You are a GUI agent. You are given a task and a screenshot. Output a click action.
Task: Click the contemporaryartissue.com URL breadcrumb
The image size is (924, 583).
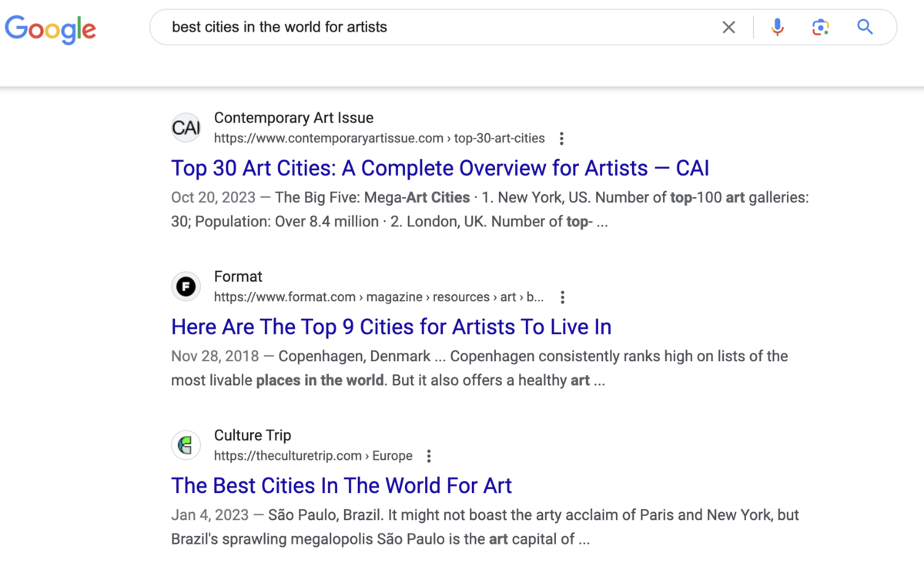click(x=379, y=139)
